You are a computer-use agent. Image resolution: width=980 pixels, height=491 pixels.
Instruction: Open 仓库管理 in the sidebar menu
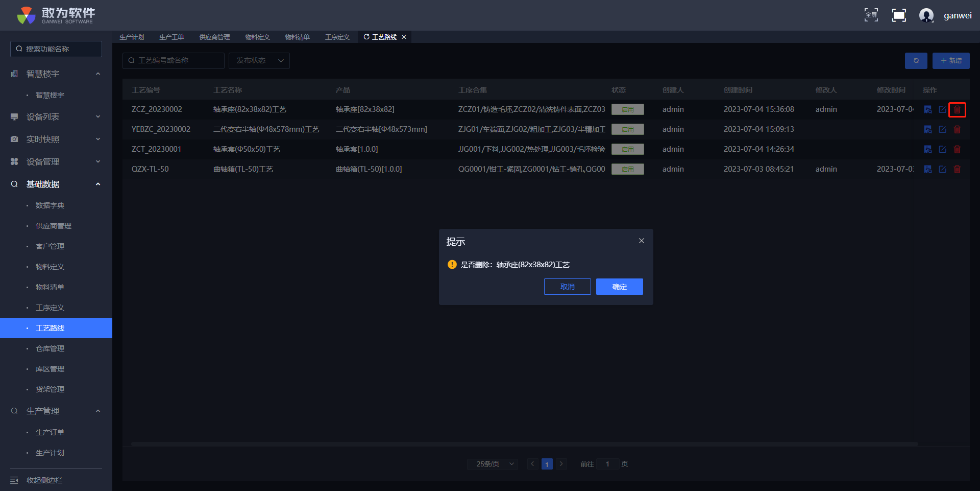(50, 348)
